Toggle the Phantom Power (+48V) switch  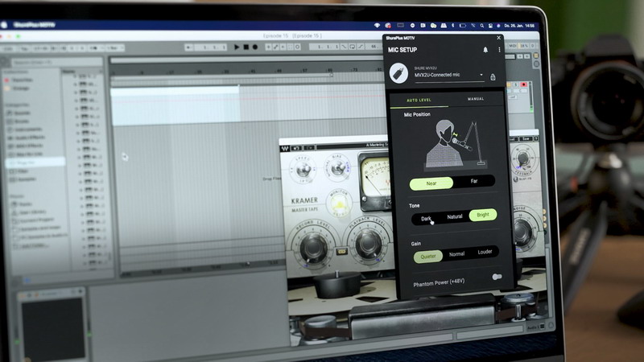click(497, 277)
